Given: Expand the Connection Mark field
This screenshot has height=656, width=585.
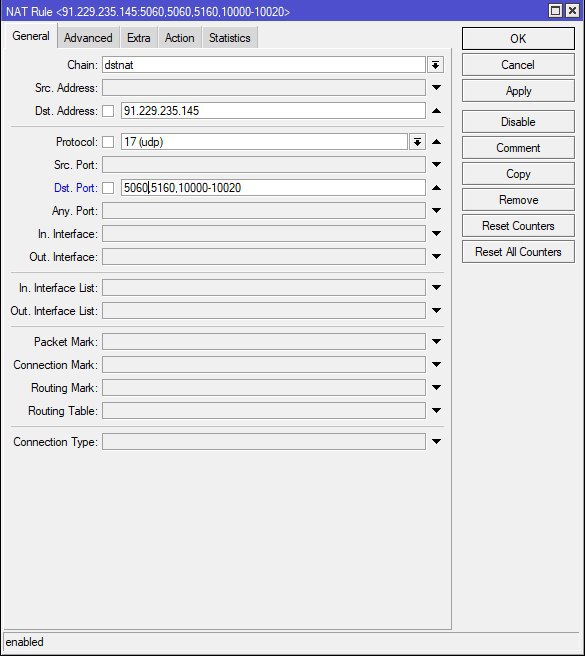Looking at the screenshot, I should (436, 364).
